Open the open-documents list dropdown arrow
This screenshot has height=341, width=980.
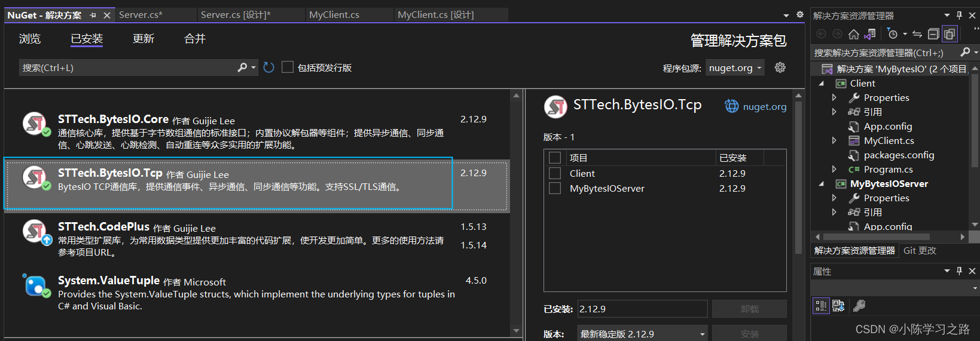point(786,15)
